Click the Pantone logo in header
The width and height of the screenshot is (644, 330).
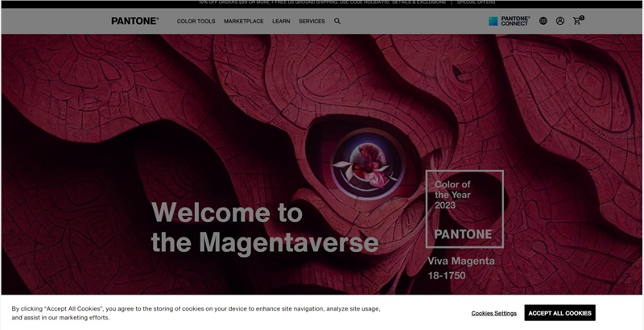pos(134,21)
